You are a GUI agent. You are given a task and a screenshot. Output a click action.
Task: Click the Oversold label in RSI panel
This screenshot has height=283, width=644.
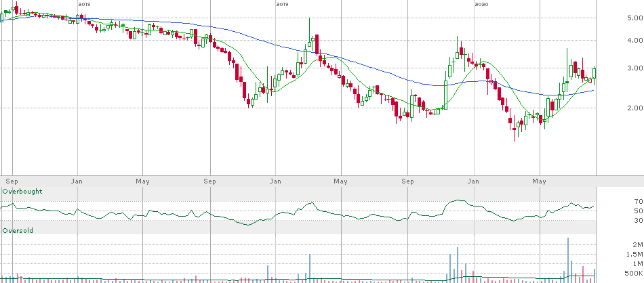(x=18, y=230)
